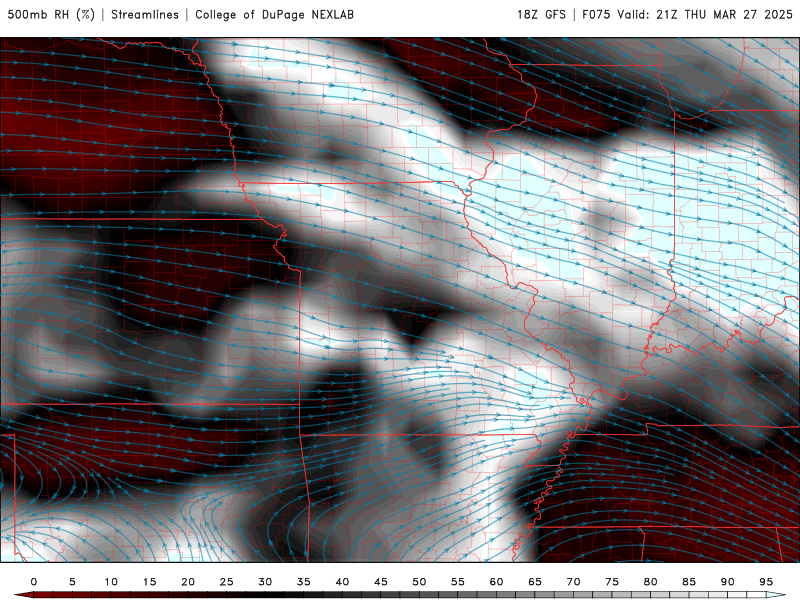
Task: Click the "F075" forecast hour text
Action: 596,14
